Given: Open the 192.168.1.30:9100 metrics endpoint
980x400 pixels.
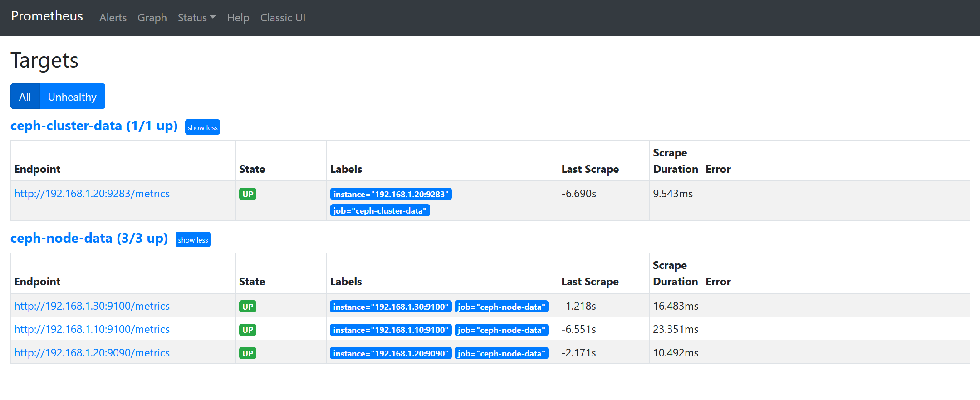Looking at the screenshot, I should tap(92, 306).
